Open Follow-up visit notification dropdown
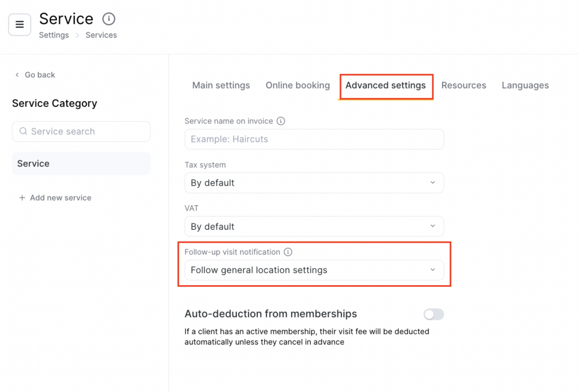579x392 pixels. 314,270
